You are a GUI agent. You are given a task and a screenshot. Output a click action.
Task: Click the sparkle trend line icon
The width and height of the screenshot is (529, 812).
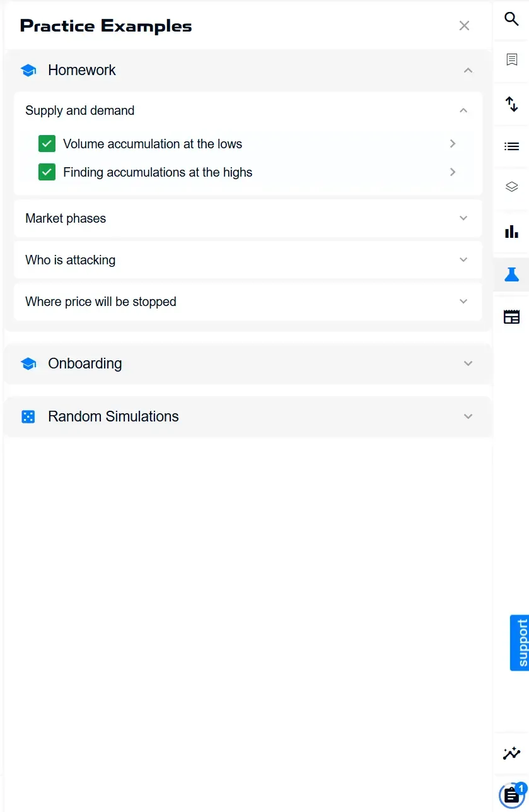(511, 753)
